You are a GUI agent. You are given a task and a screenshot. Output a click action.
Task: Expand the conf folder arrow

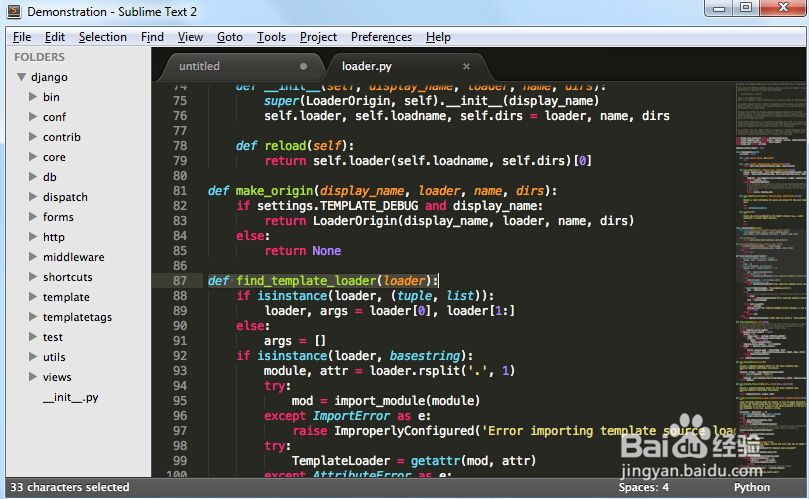click(33, 117)
